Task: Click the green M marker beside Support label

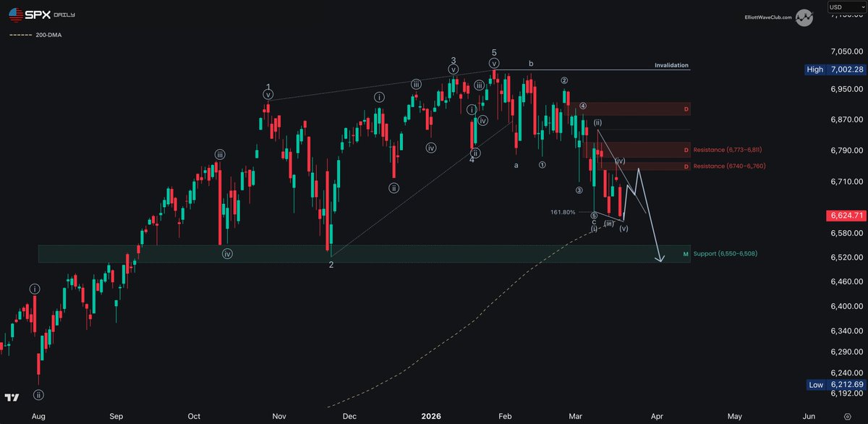Action: [686, 254]
